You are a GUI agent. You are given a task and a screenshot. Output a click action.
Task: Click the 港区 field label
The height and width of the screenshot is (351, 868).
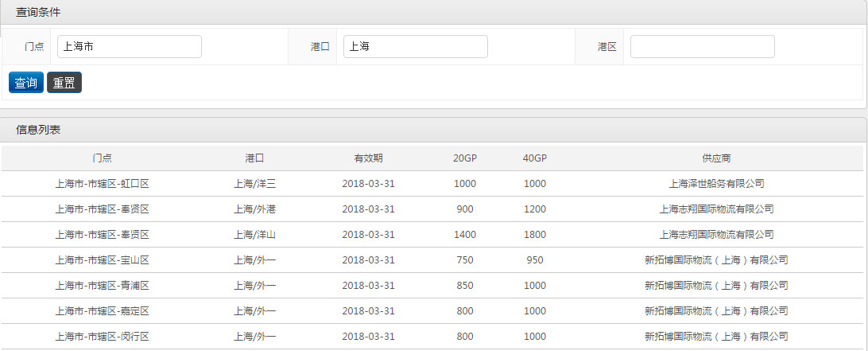606,47
